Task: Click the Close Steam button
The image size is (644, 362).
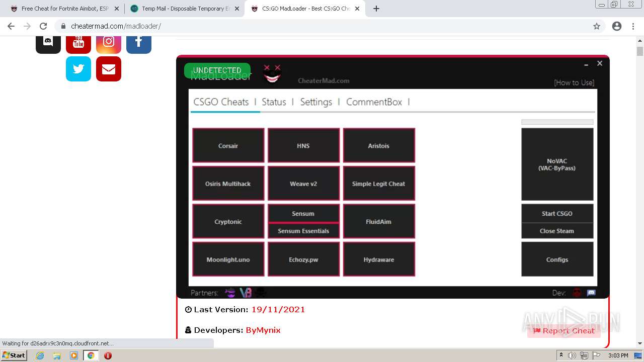Action: coord(557,231)
